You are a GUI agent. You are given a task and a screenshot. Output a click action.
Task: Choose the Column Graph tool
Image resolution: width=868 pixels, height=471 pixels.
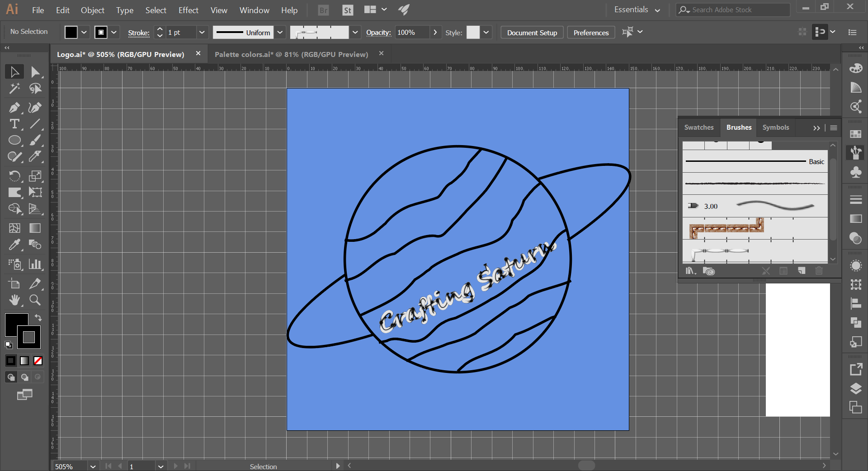[x=35, y=264]
